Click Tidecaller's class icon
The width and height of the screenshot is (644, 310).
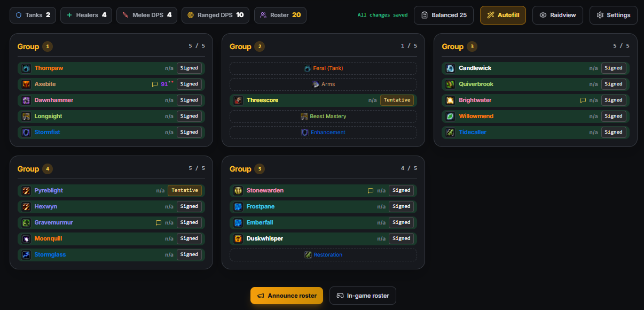pyautogui.click(x=451, y=133)
